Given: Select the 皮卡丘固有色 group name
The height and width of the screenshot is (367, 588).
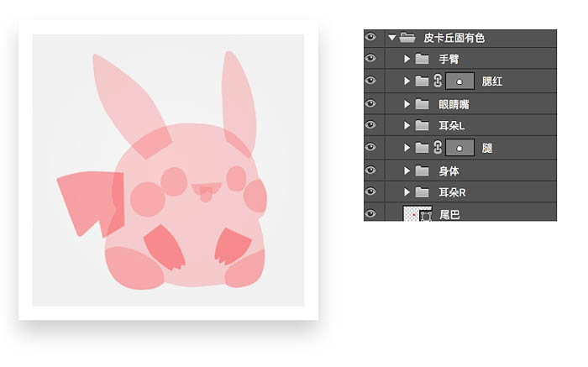Looking at the screenshot, I should tap(454, 38).
